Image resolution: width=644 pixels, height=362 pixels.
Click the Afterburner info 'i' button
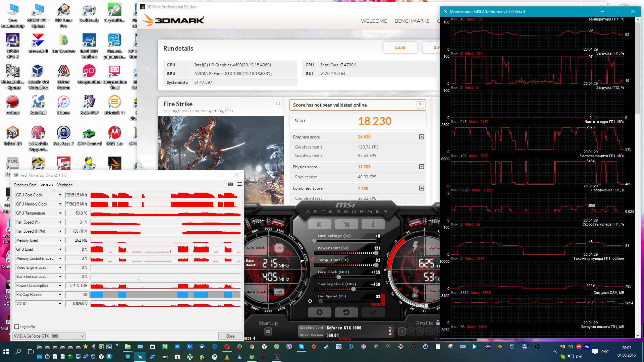tap(373, 224)
